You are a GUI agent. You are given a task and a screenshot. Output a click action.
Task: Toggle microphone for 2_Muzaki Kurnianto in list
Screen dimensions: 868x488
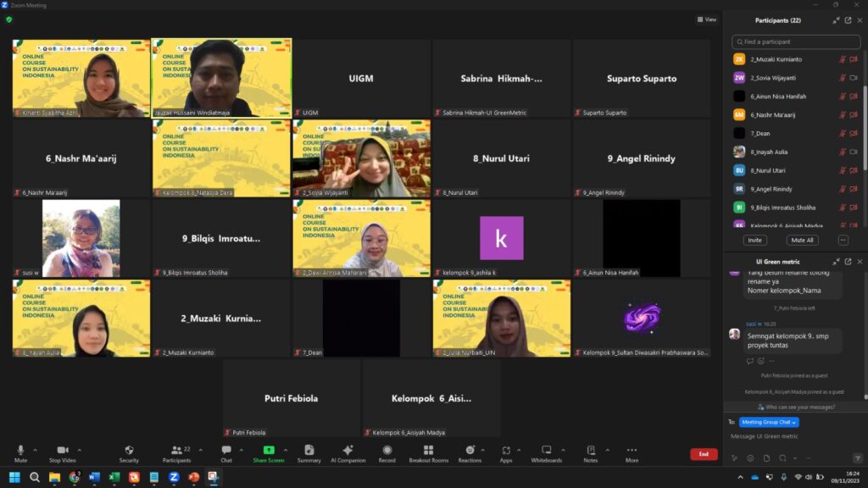843,59
